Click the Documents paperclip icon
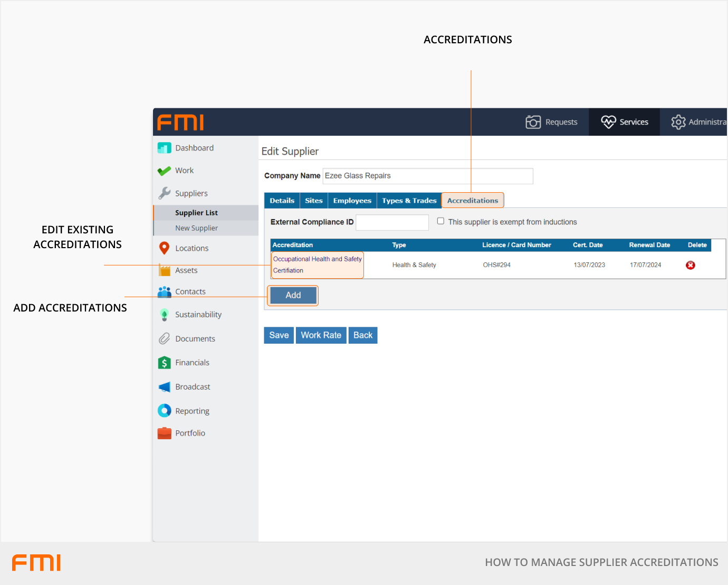 (x=165, y=339)
